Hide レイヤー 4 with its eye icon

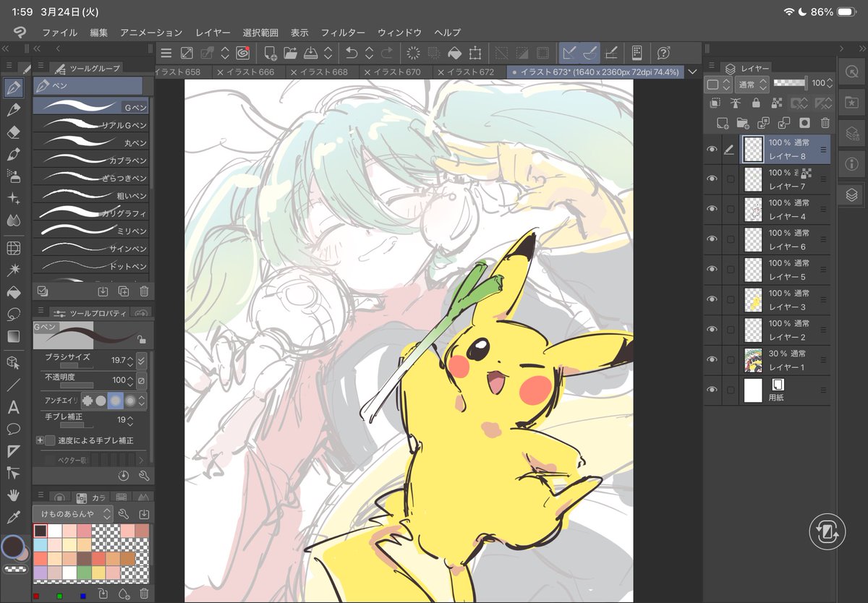point(712,209)
